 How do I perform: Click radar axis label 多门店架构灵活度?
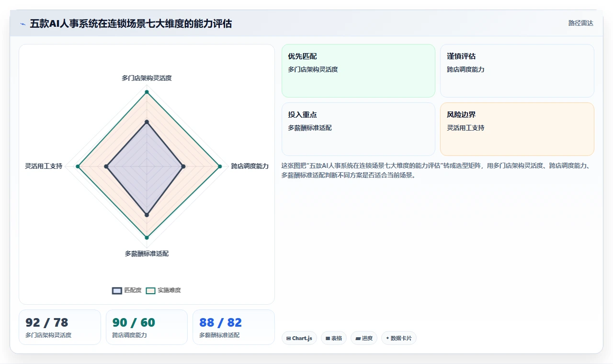click(x=147, y=78)
